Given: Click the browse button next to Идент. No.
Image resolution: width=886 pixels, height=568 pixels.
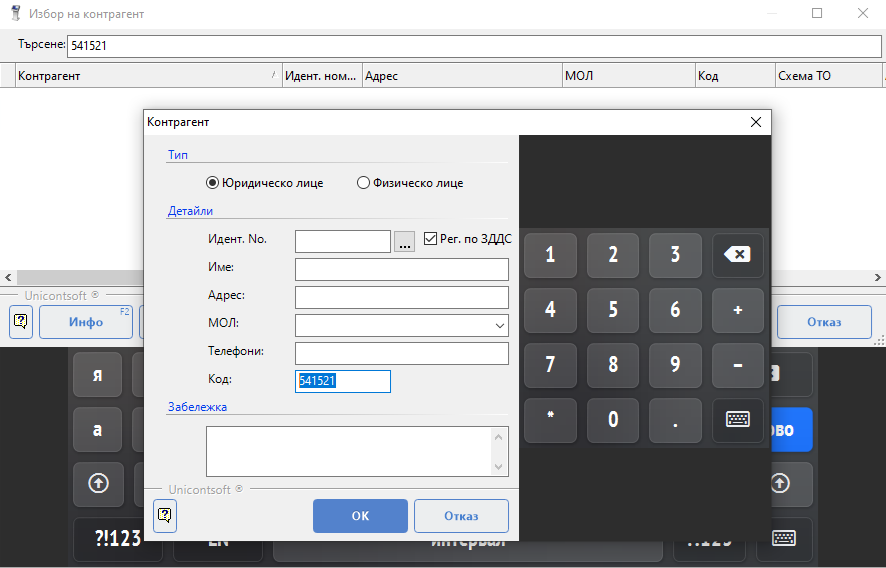Looking at the screenshot, I should point(404,241).
